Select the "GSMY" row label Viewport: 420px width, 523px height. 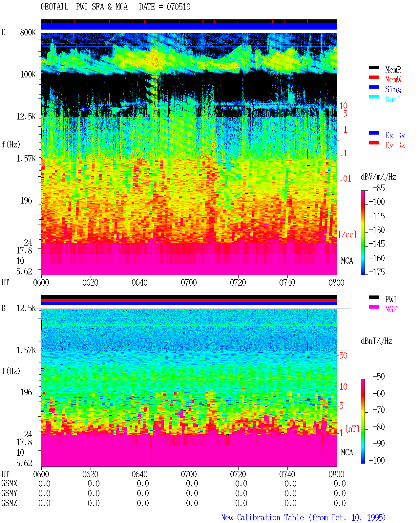click(x=9, y=493)
